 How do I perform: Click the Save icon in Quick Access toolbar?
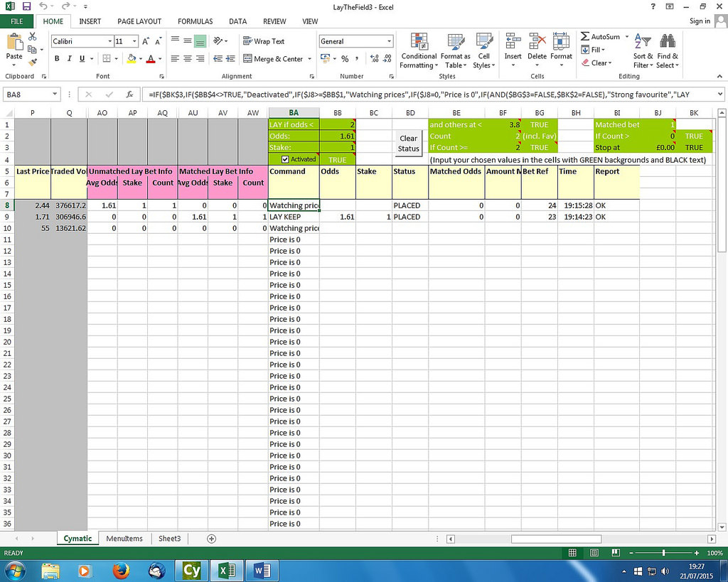[26, 6]
